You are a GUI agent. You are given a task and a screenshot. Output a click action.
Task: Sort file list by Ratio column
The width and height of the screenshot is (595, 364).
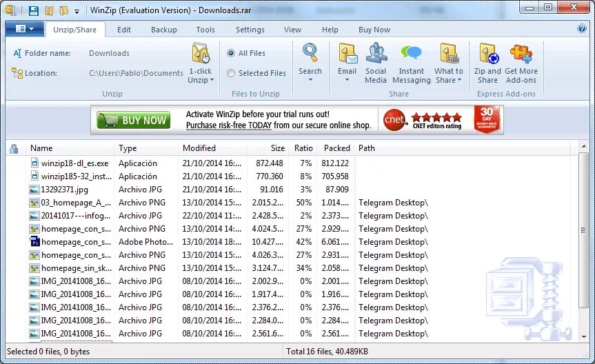pos(303,148)
